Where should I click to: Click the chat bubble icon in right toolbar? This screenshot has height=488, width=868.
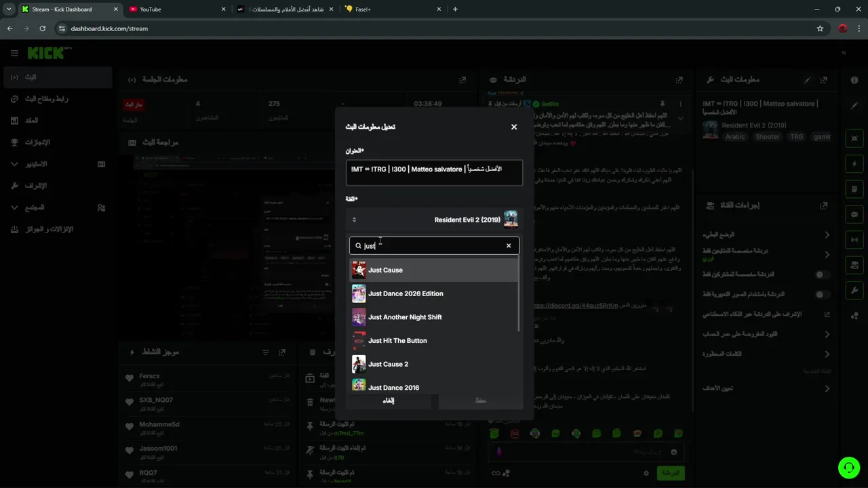pos(854,214)
